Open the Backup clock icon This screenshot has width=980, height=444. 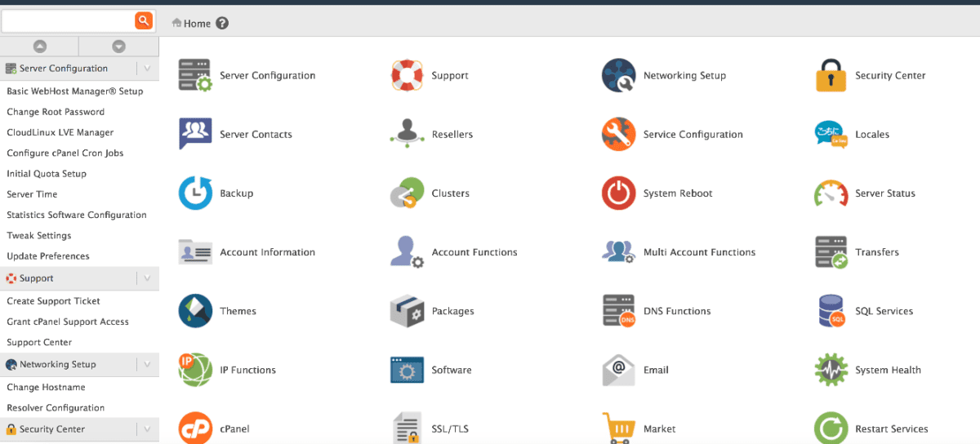[195, 193]
